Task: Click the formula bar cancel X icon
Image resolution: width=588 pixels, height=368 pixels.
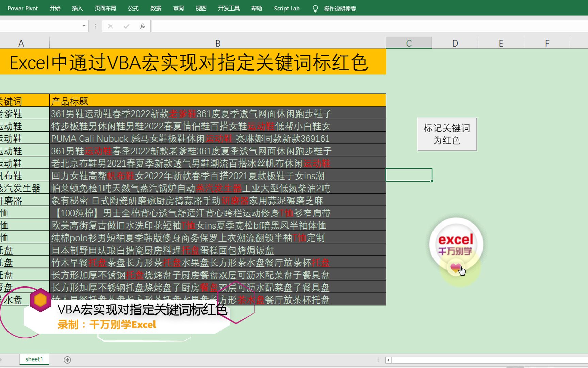Action: point(110,26)
